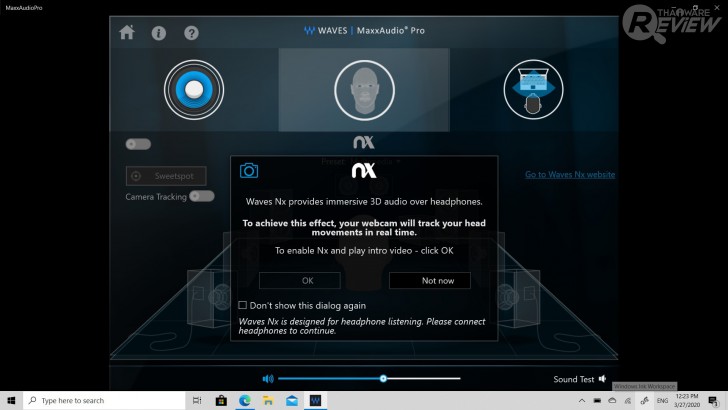
Task: Click the info (i) icon
Action: point(159,33)
